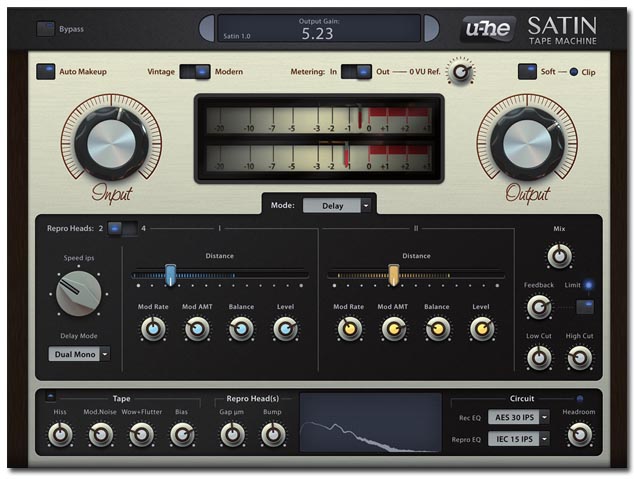This screenshot has height=479, width=634.
Task: Click the Satin 1.0 version text
Action: pos(237,36)
